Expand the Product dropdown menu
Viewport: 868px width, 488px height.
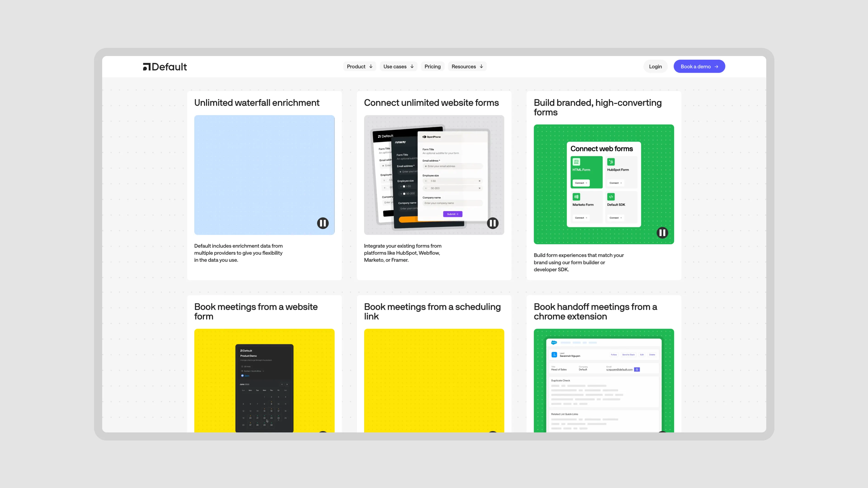point(360,67)
